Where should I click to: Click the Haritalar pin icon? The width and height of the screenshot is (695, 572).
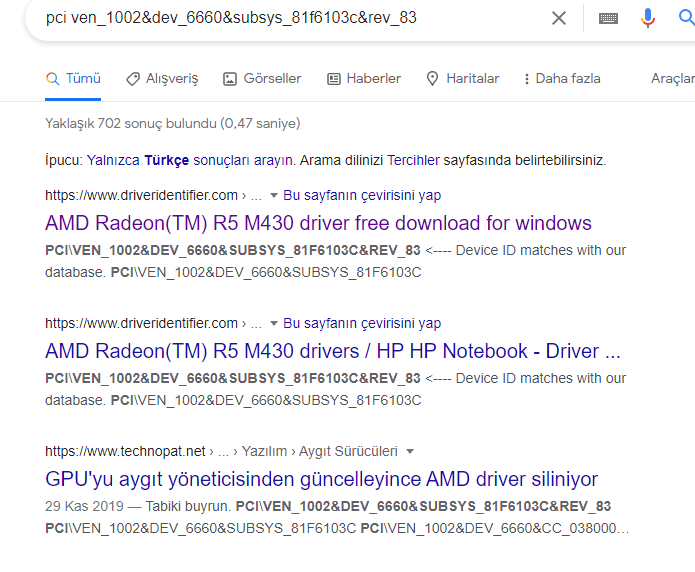tap(432, 79)
